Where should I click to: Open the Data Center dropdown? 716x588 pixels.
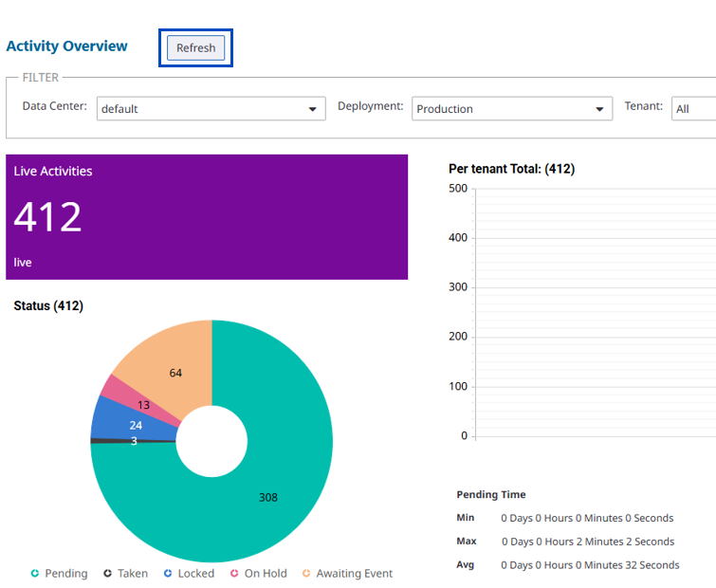(211, 108)
